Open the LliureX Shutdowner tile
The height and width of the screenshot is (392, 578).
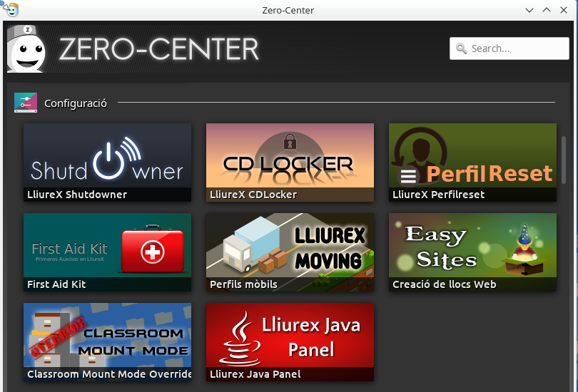(107, 155)
